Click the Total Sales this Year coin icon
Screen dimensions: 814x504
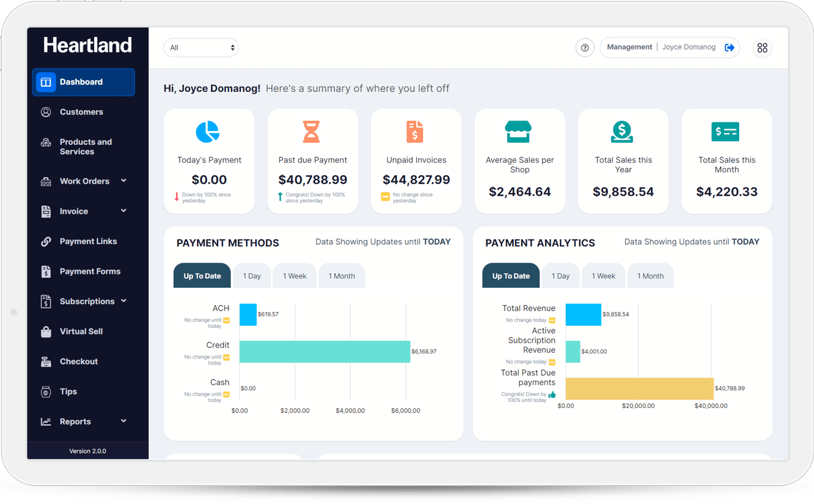tap(622, 132)
